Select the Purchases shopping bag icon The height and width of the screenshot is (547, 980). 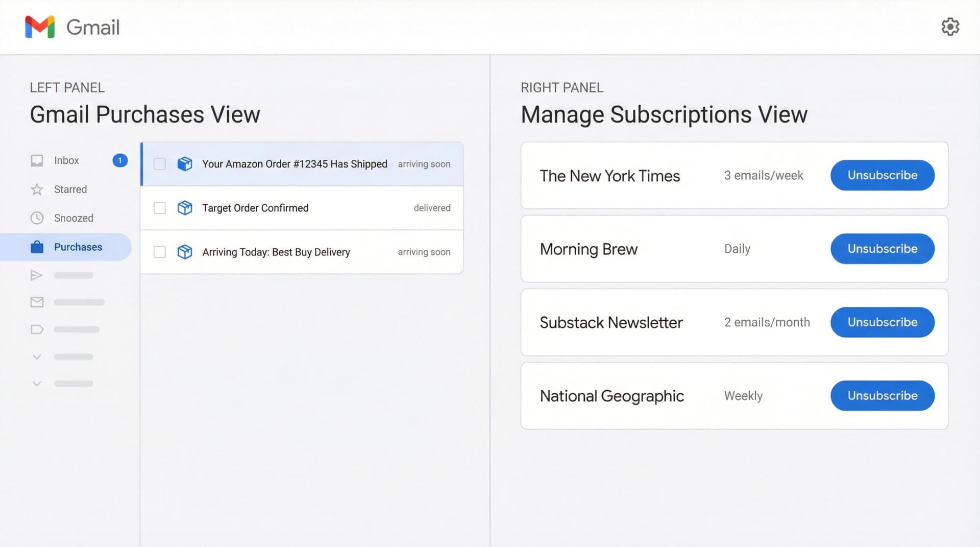[37, 247]
